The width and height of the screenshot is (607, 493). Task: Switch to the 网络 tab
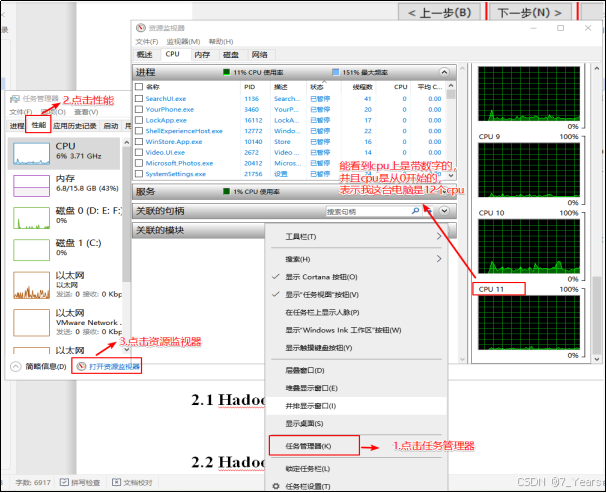(x=260, y=55)
